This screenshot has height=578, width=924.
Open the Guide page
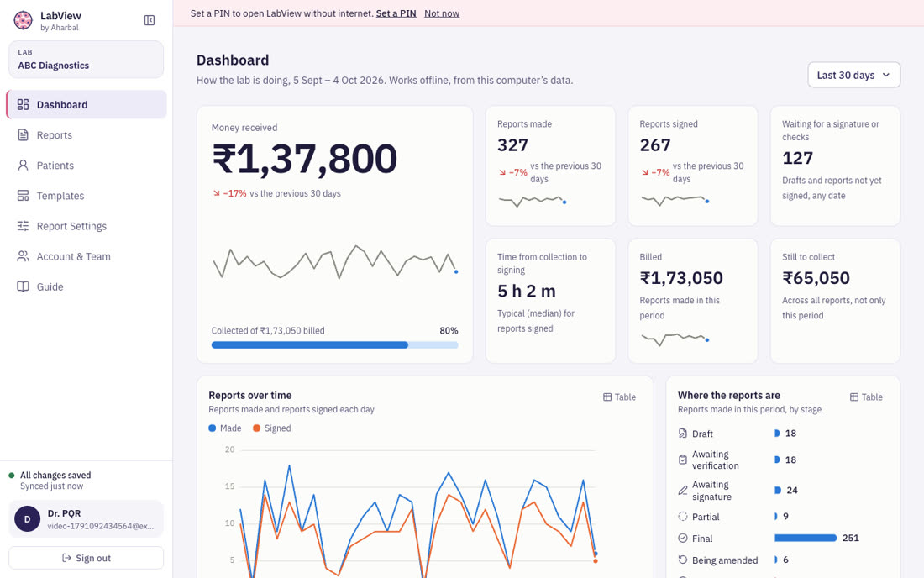[x=87, y=286]
